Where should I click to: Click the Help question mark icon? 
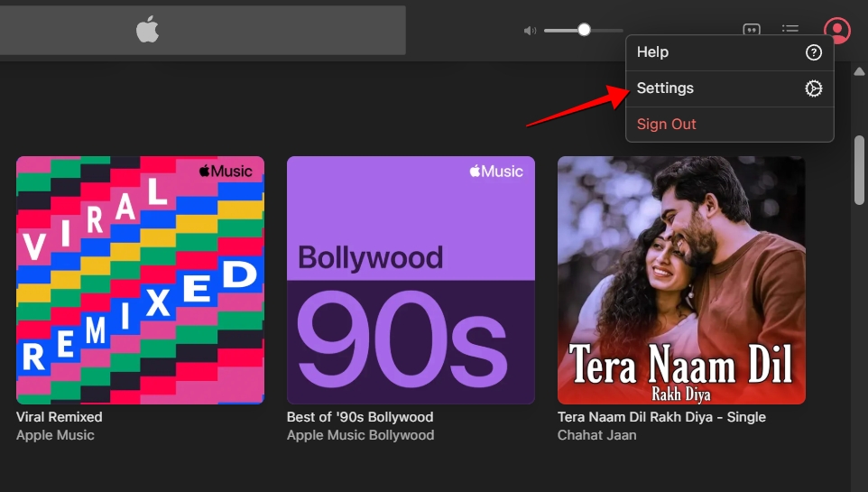pyautogui.click(x=813, y=52)
